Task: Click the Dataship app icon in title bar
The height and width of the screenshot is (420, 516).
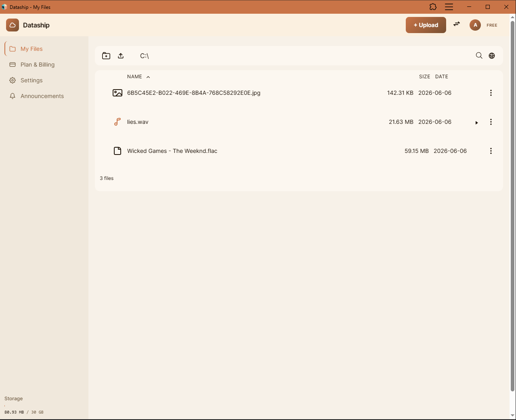Action: point(4,7)
